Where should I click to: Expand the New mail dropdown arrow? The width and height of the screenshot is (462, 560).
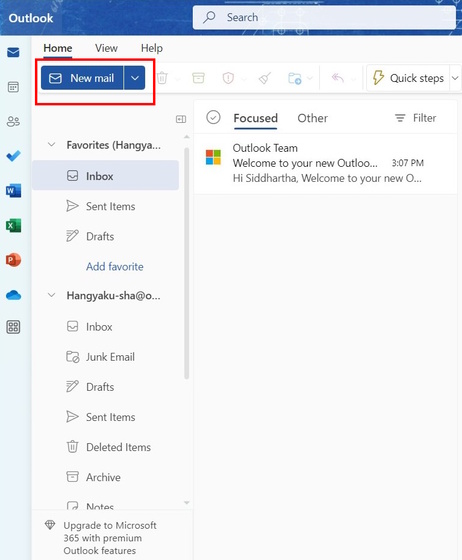click(135, 78)
